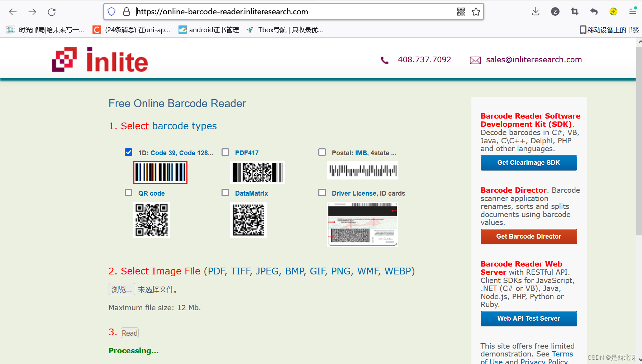Enable the PDF417 checkbox
This screenshot has height=364, width=642.
coord(225,152)
